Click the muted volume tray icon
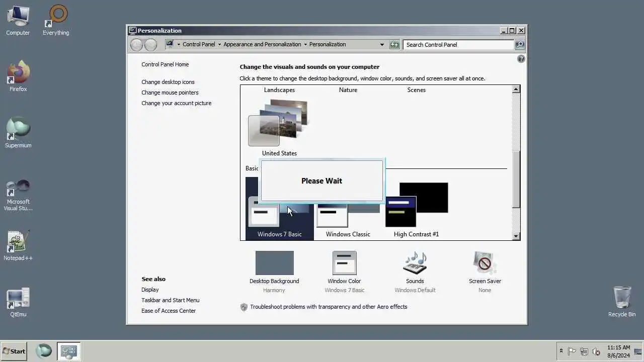 [x=596, y=351]
